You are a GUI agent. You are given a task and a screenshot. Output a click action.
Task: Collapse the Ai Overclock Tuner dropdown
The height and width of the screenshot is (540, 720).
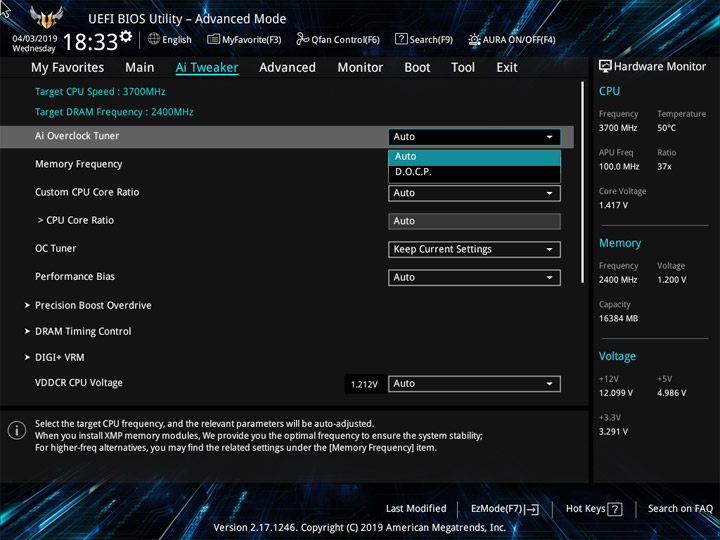tap(474, 137)
